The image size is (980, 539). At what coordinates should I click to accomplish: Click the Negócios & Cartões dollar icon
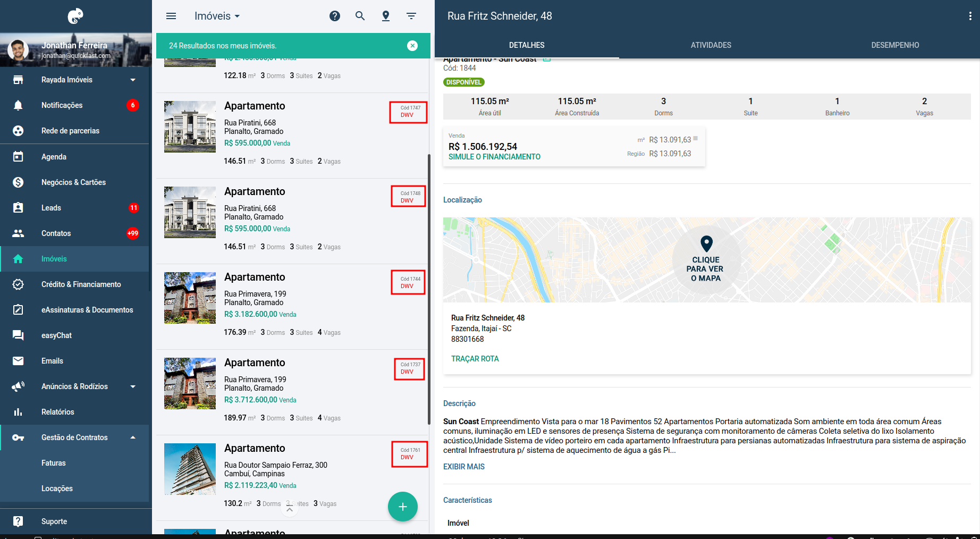point(18,182)
